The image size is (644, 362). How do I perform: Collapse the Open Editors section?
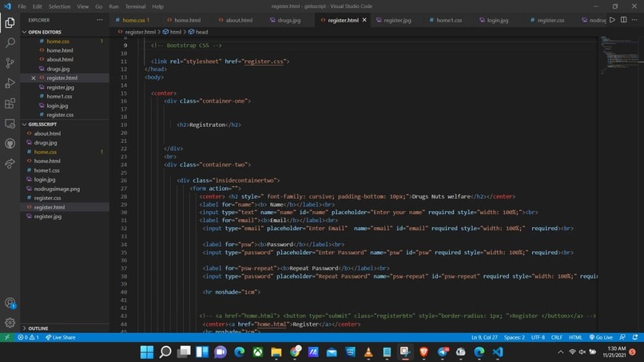(x=45, y=32)
